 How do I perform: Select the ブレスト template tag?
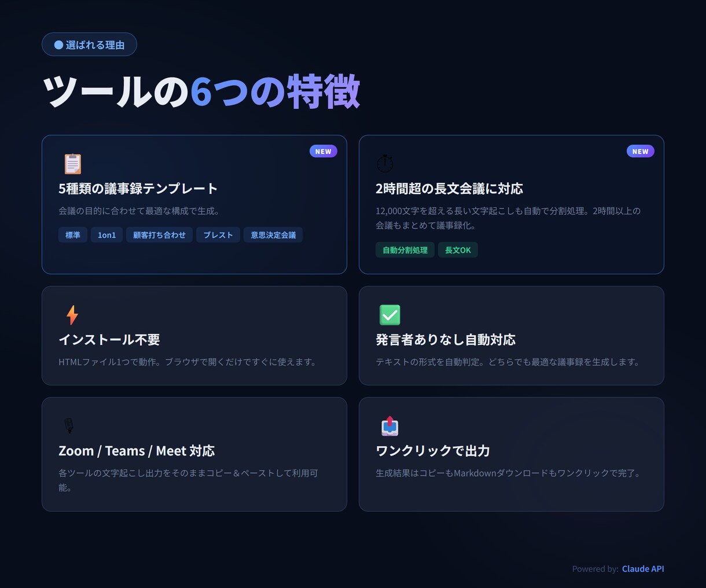[218, 235]
